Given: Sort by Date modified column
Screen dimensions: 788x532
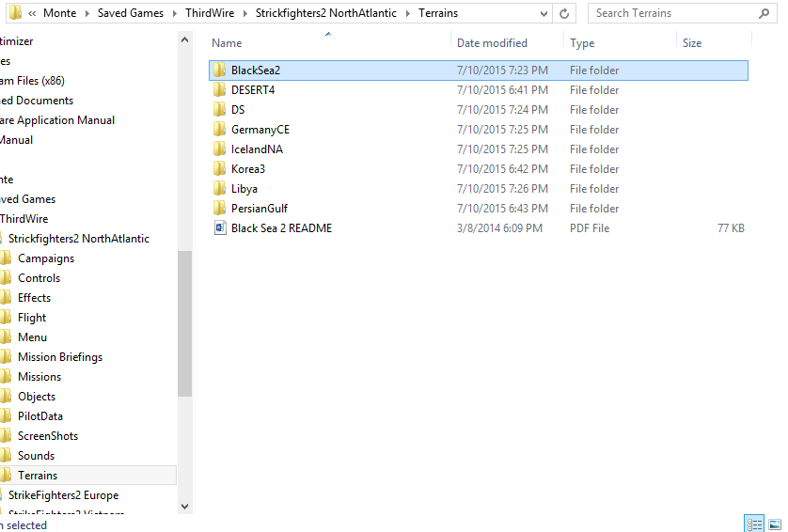Looking at the screenshot, I should coord(492,43).
